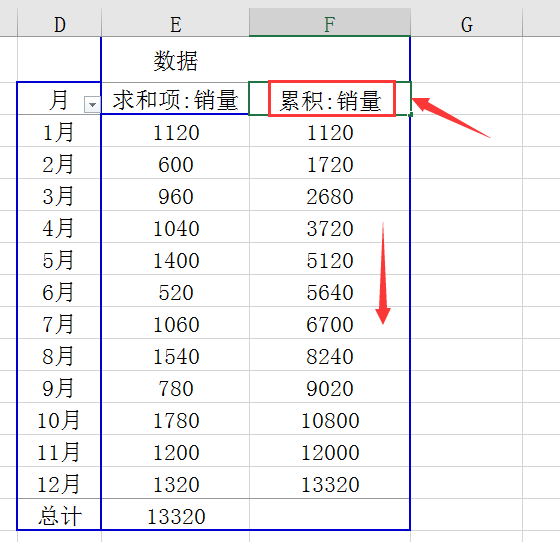Click the 1400 sales cell for 5月
This screenshot has height=542, width=560.
pos(175,259)
